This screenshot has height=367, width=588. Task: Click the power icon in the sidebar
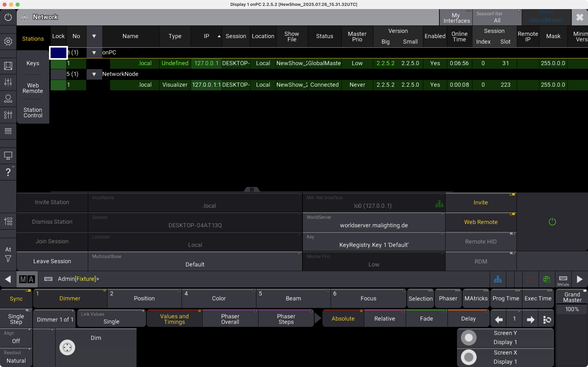(8, 17)
